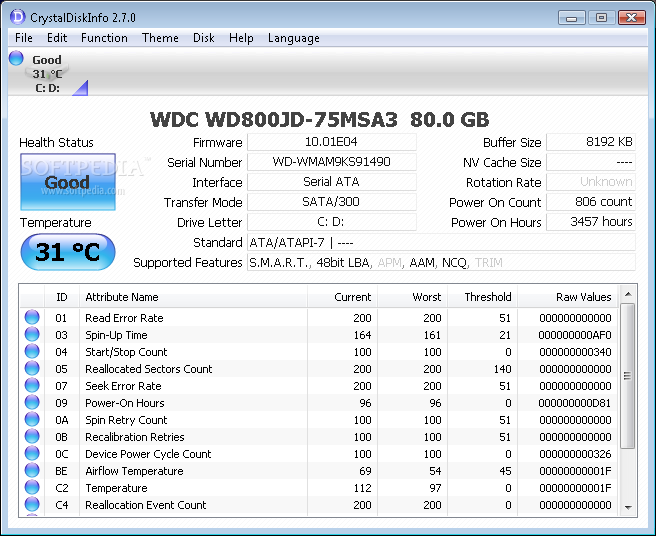
Task: Open the Function menu
Action: 104,38
